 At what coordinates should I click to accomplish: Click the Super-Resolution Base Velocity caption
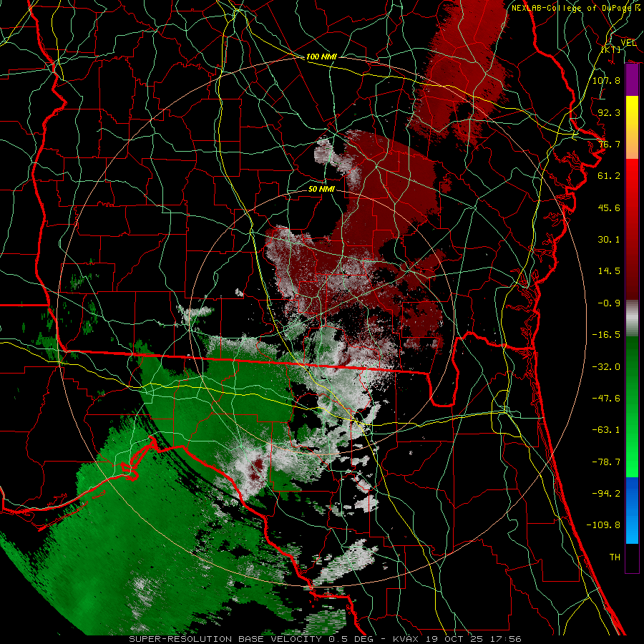point(325,639)
